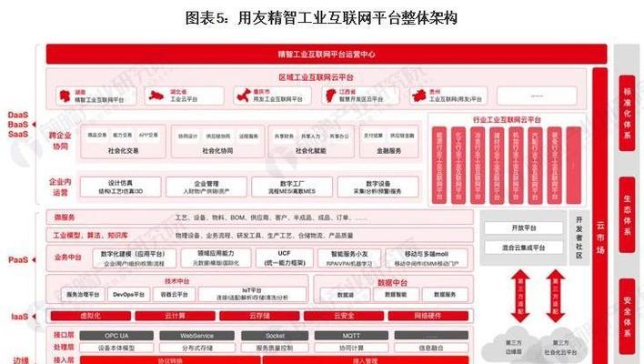The width and height of the screenshot is (644, 364).
Task: Click the red 云计算 block
Action: tap(175, 316)
